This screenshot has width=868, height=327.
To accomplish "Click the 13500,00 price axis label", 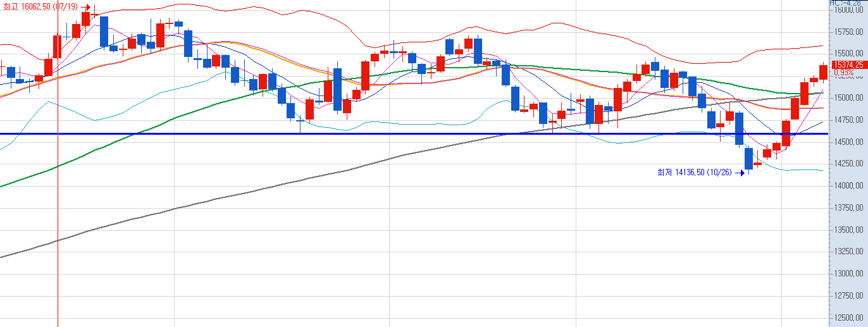I will pyautogui.click(x=848, y=230).
